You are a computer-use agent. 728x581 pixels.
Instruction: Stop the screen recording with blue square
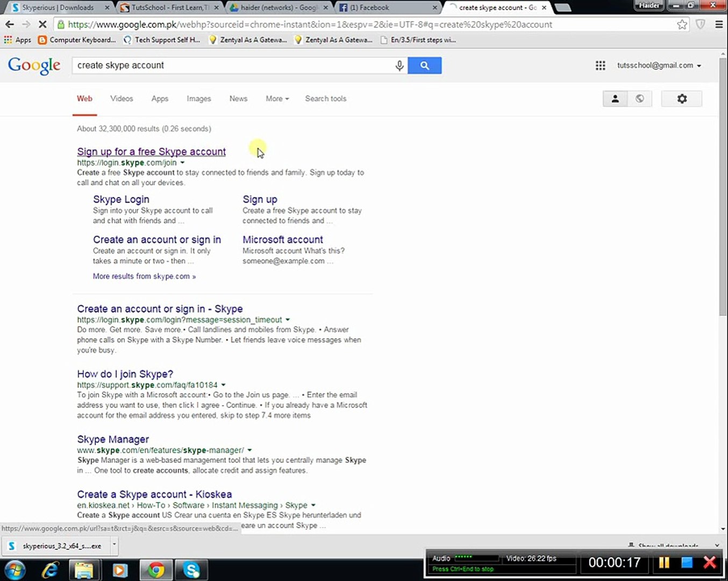click(x=687, y=563)
